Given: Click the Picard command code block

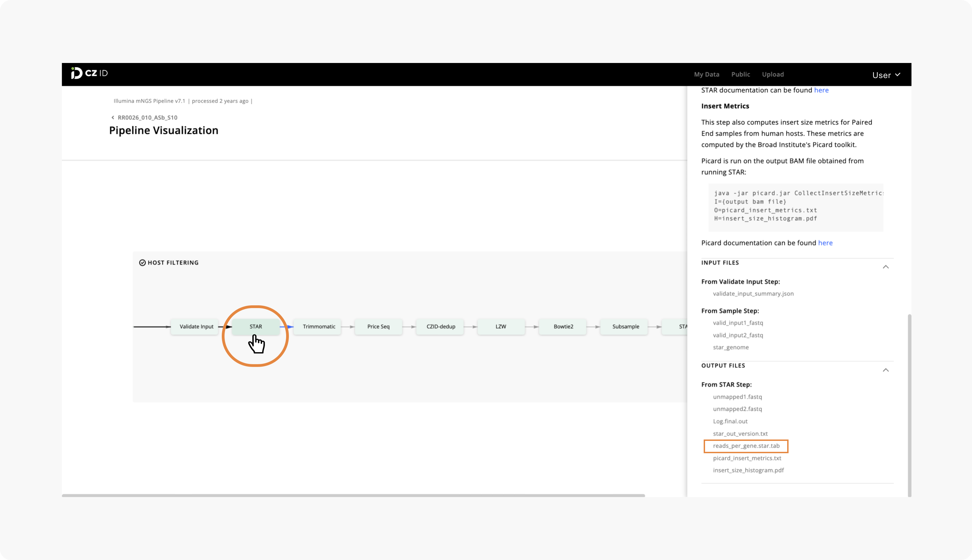Looking at the screenshot, I should click(x=795, y=207).
